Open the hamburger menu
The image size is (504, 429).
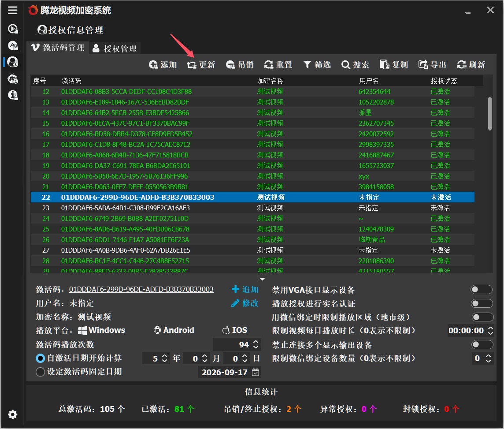pos(12,10)
